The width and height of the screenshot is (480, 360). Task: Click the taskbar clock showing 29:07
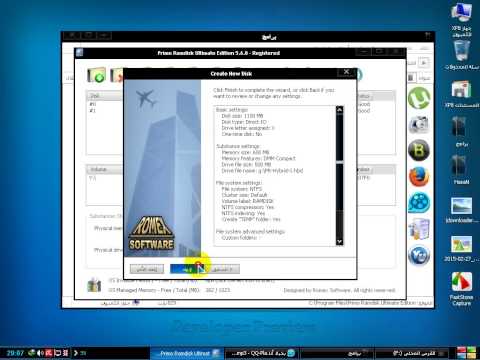pos(15,353)
